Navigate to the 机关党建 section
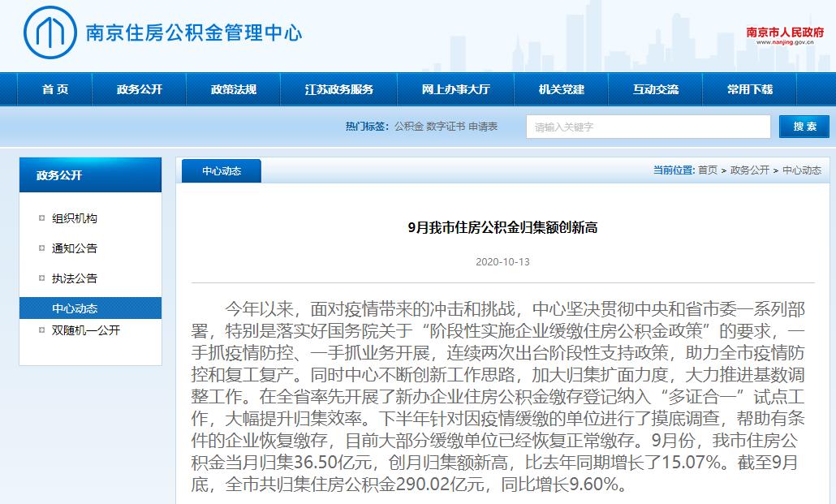Image resolution: width=836 pixels, height=504 pixels. tap(562, 89)
